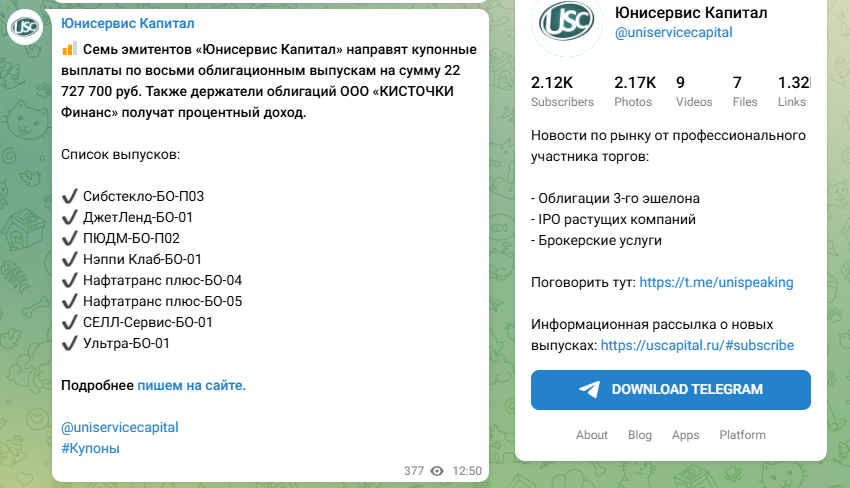This screenshot has height=488, width=850.
Task: Click the checkmark next to ПЮДМ-БО-П02
Action: click(69, 239)
